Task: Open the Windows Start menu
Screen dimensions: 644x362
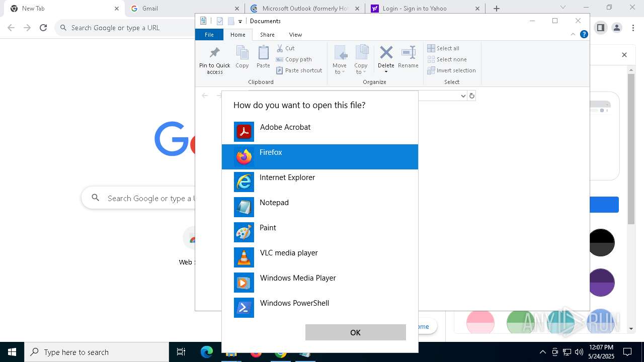Action: point(12,352)
